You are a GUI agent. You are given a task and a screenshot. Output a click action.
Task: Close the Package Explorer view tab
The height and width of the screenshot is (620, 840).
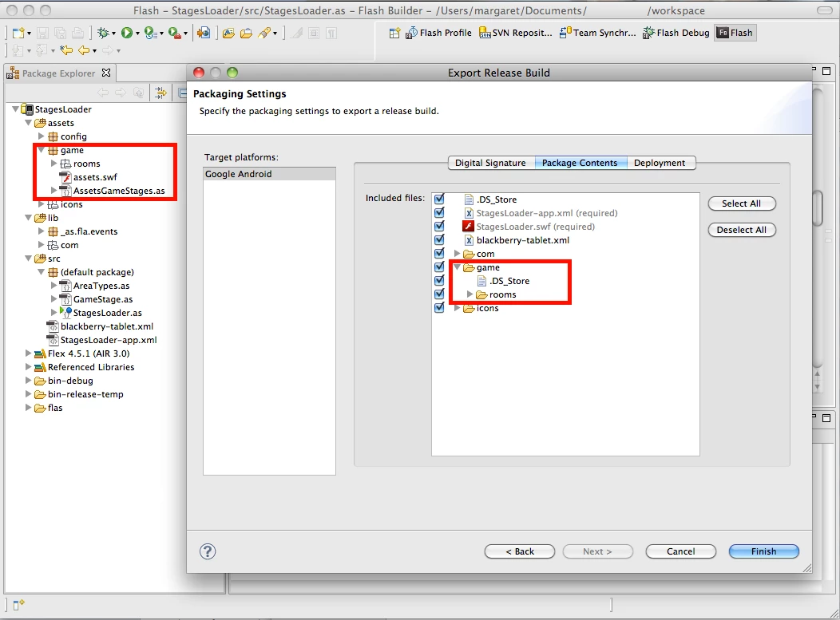[106, 73]
